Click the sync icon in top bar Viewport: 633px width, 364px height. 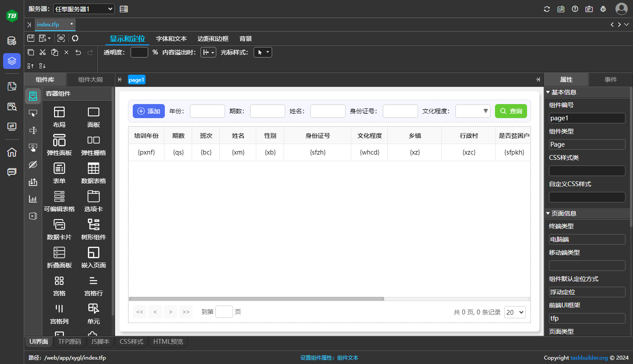point(547,9)
